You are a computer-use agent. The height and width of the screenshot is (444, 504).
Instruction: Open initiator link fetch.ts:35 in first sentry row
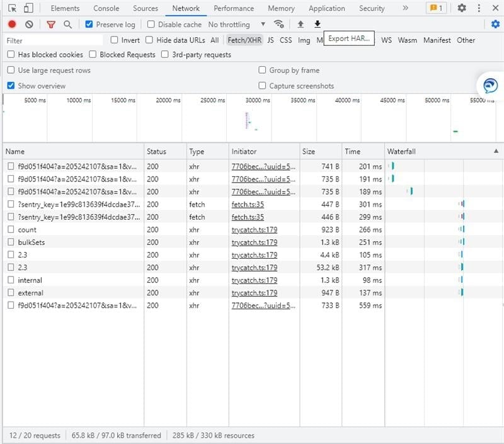248,204
